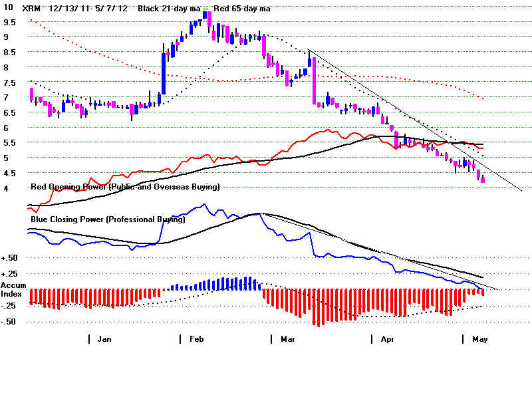Click the 5.5 price level axis label
The height and width of the screenshot is (399, 532).
[x=9, y=143]
